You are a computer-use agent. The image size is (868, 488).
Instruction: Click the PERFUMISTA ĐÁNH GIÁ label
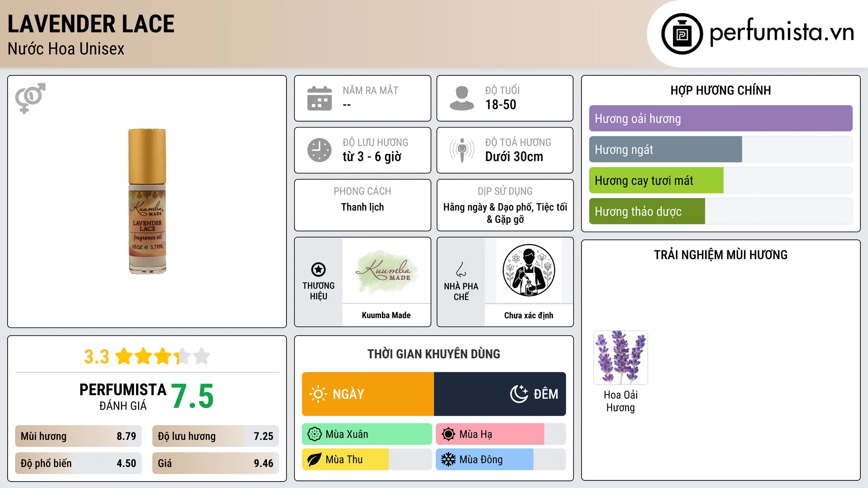coord(123,396)
